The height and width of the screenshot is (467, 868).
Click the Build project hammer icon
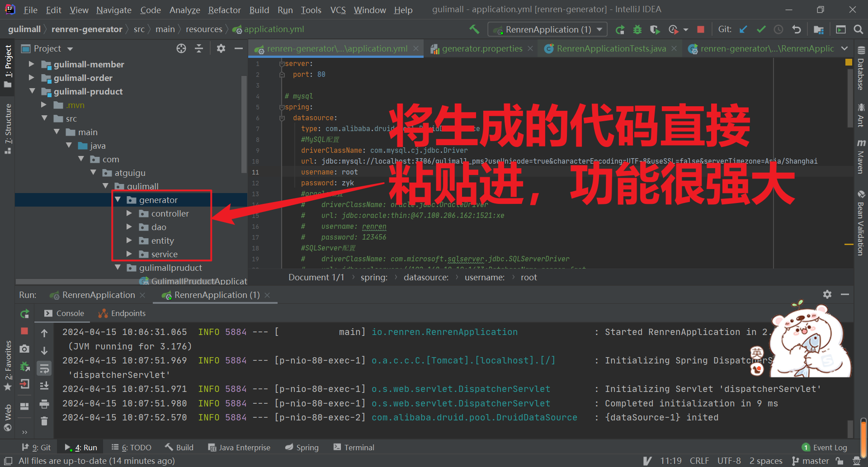(474, 29)
